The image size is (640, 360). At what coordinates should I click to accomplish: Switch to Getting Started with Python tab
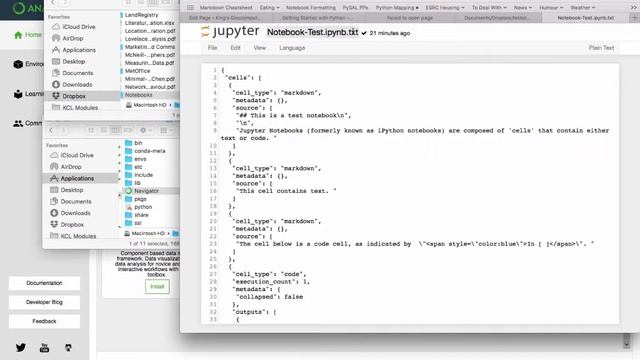pyautogui.click(x=317, y=18)
